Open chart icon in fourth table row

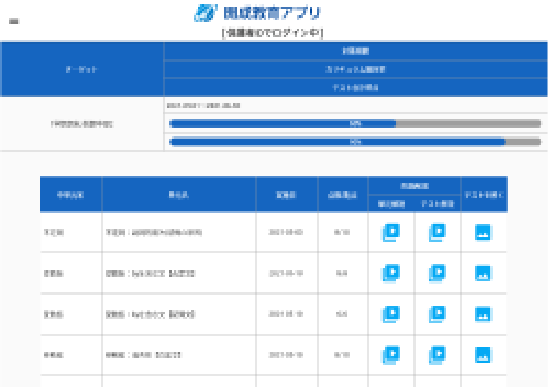click(x=483, y=355)
